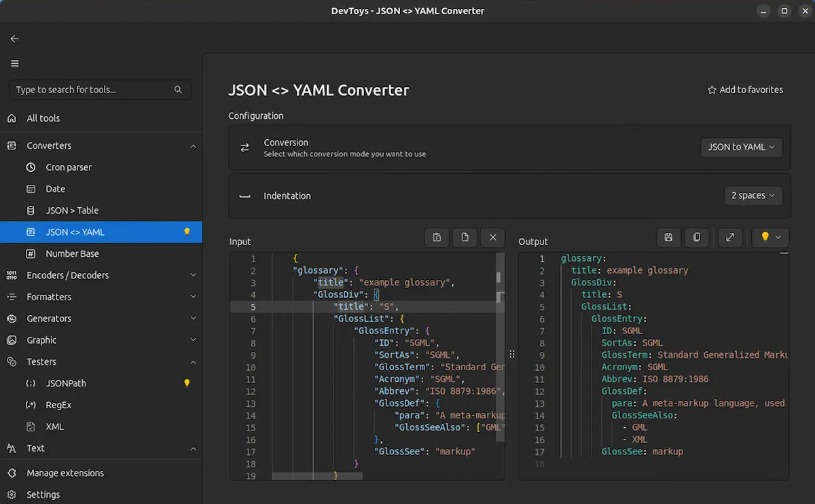815x504 pixels.
Task: Paste clipboard into Input editor
Action: (x=437, y=237)
